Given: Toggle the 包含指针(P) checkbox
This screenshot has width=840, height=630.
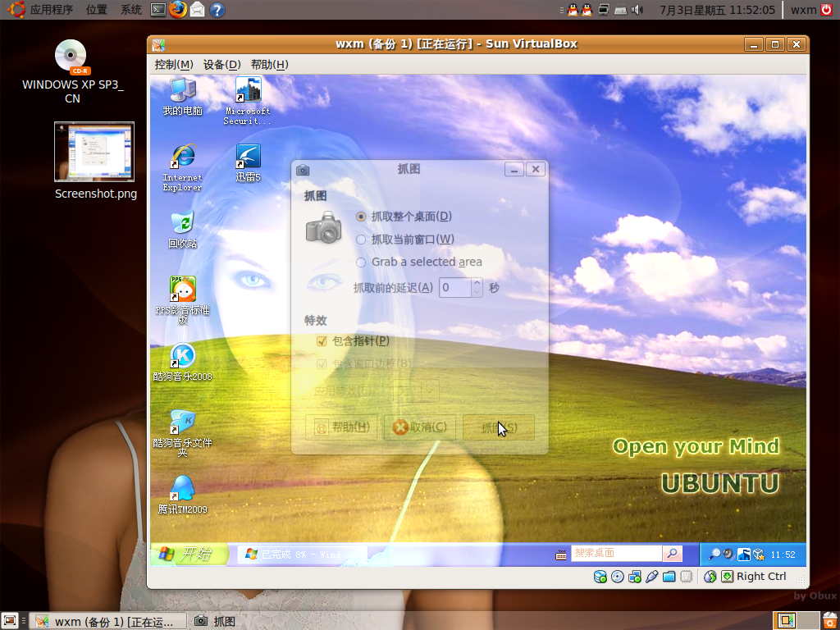Looking at the screenshot, I should pyautogui.click(x=322, y=341).
